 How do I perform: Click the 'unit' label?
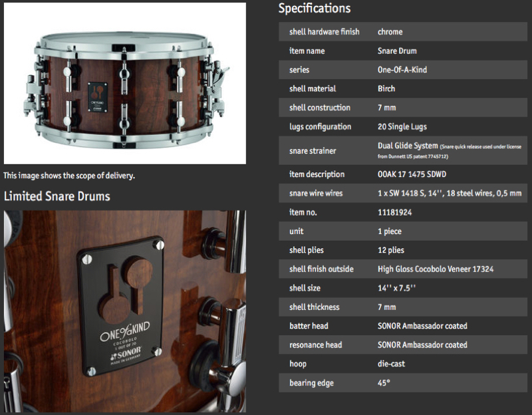point(296,231)
